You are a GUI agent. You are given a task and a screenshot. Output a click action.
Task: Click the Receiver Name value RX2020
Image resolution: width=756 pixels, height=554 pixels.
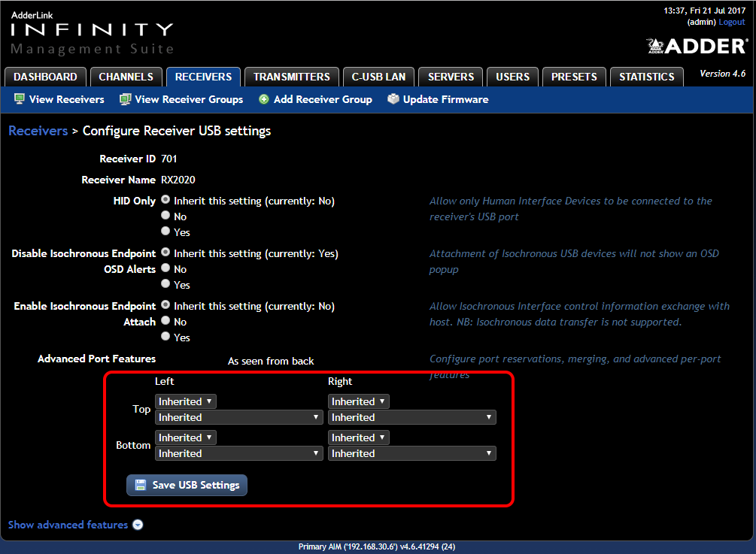pyautogui.click(x=178, y=180)
